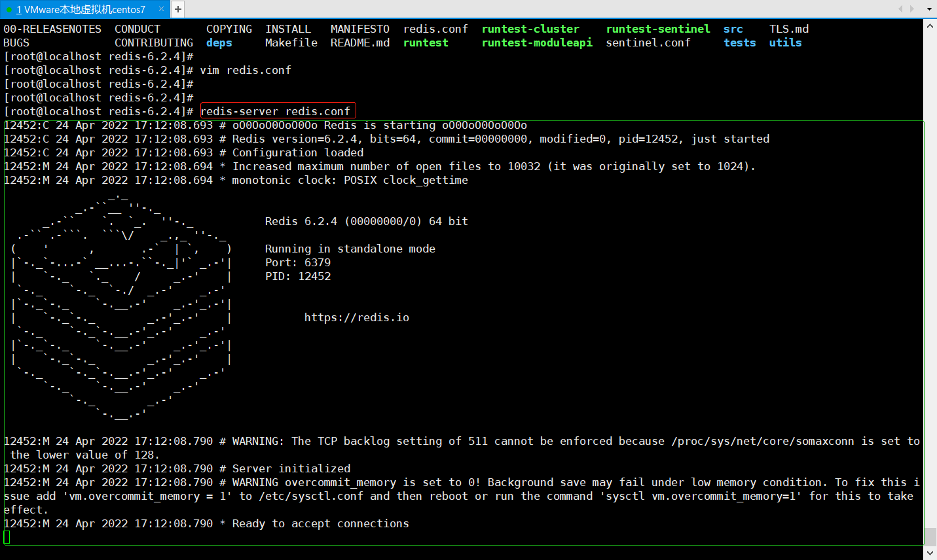The height and width of the screenshot is (560, 937).
Task: Click the terminal scrollbar up arrow
Action: [930, 26]
